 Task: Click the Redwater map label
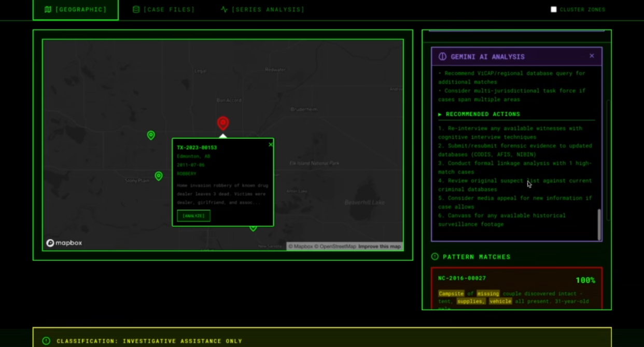coord(275,69)
